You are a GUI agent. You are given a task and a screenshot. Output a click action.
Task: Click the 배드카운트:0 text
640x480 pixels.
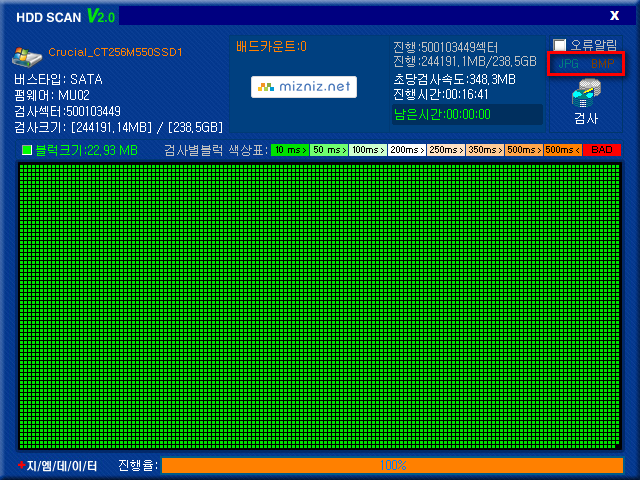point(271,47)
